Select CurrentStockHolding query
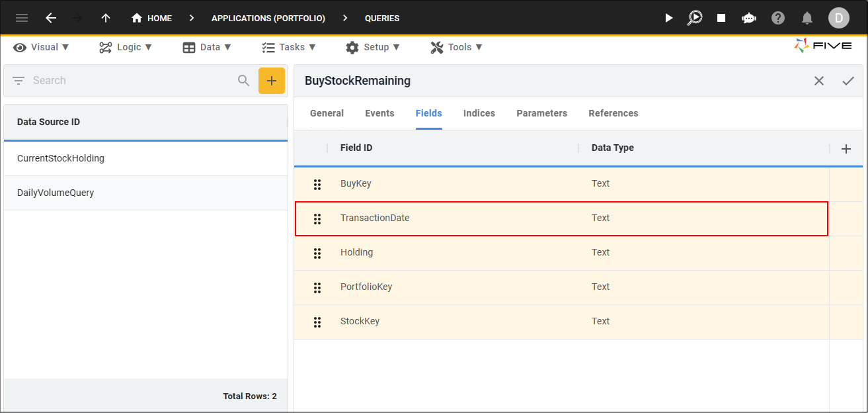 [145, 158]
